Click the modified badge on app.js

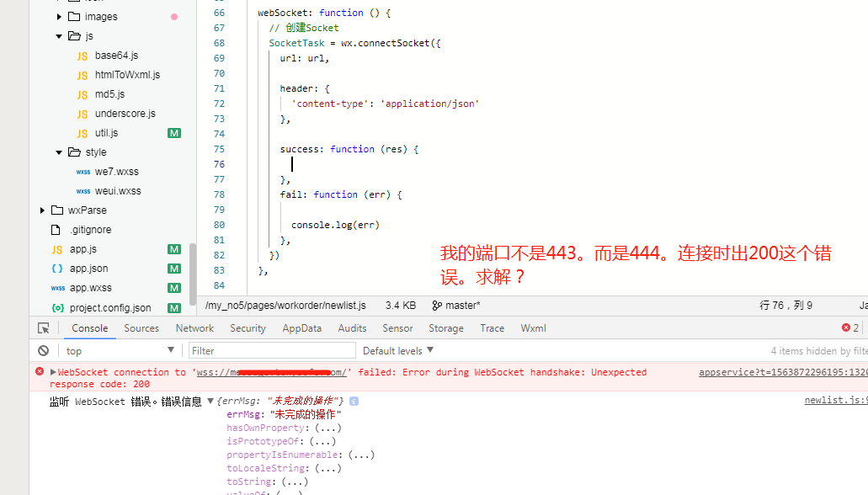point(174,249)
